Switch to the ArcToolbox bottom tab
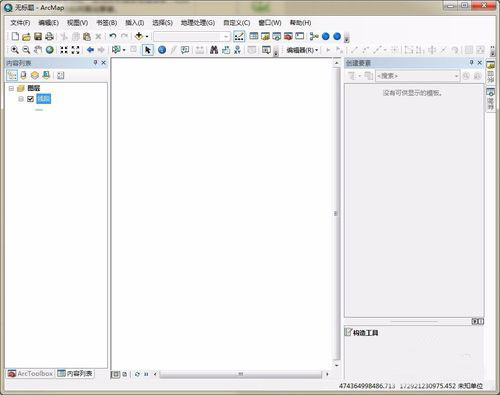Screen dimensions: 500x395 30,374
